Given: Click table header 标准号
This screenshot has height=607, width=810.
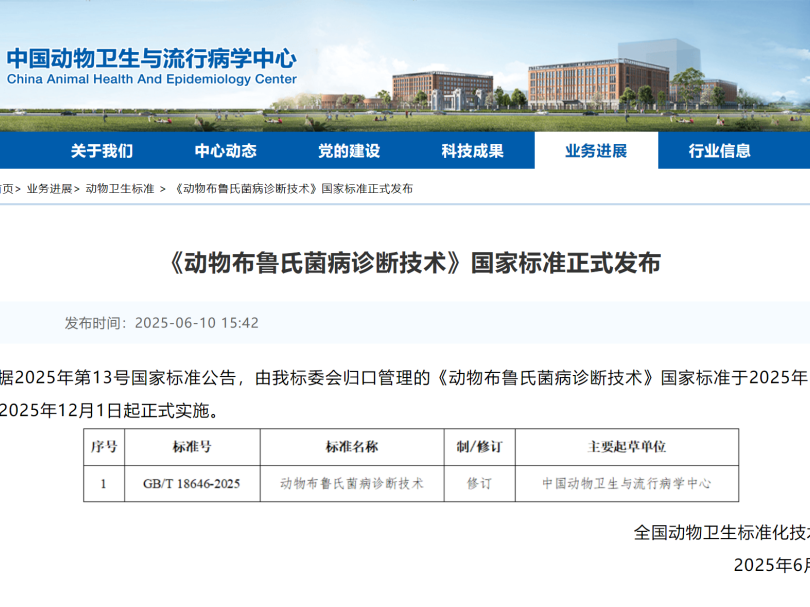Looking at the screenshot, I should pos(192,447).
